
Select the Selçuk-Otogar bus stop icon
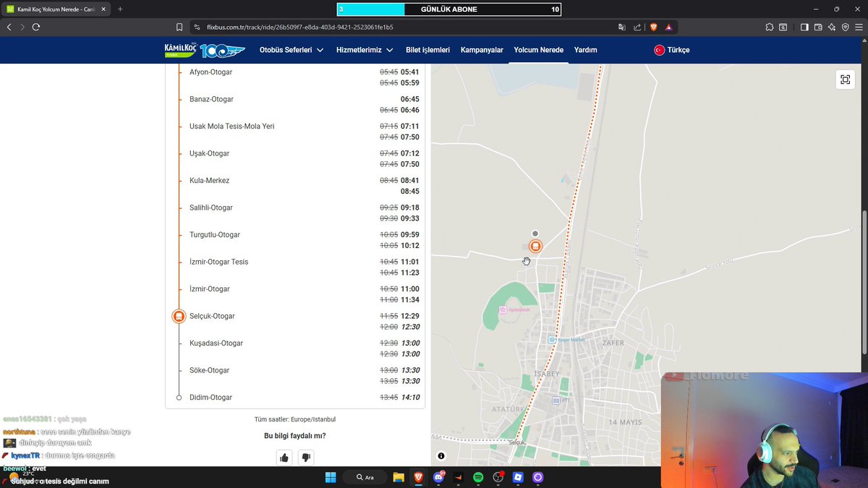(x=179, y=317)
